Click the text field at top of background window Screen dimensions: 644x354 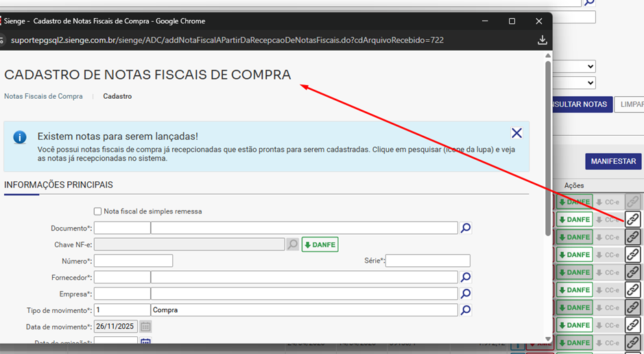pos(574,17)
